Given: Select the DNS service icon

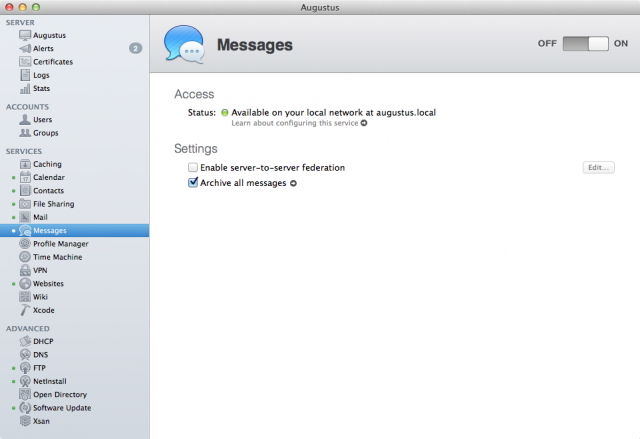Looking at the screenshot, I should [x=25, y=355].
